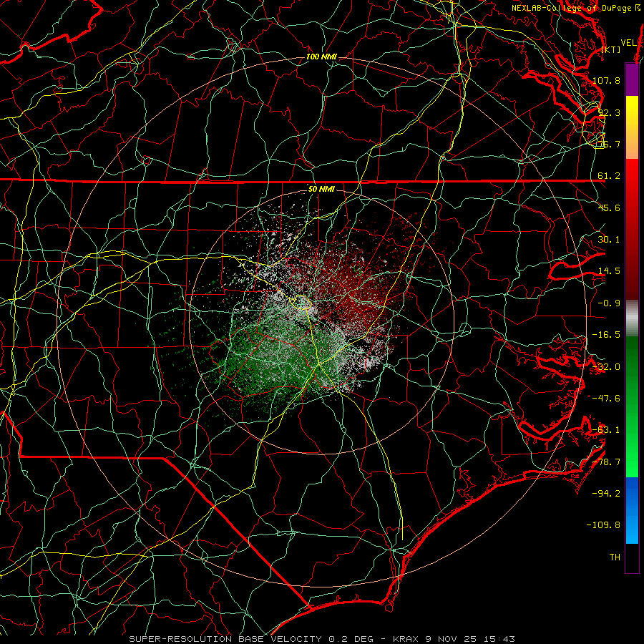Click the -32.0 velocity scale value

coord(607,367)
